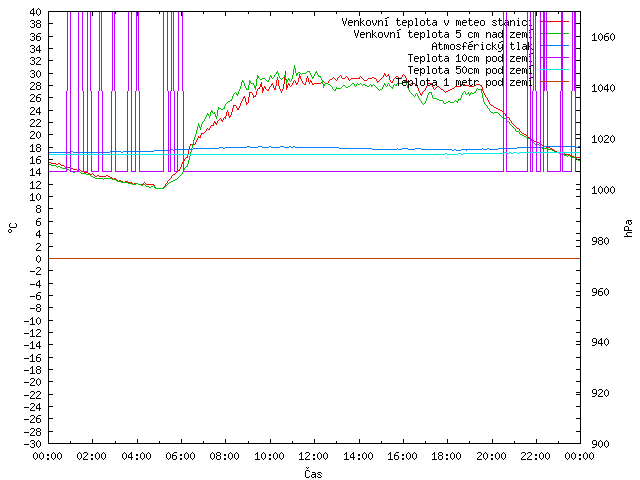Click the '-30' temperature tick label
The width and height of the screenshot is (640, 480).
[33, 444]
